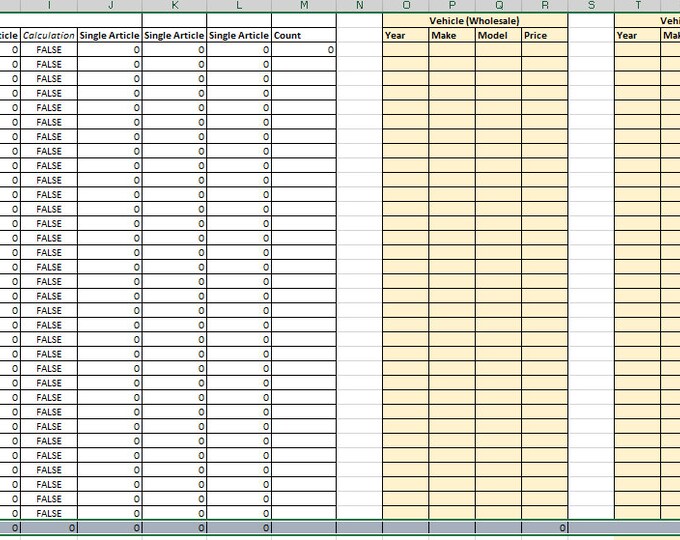
Task: Click gray totals cell in column J
Action: tap(110, 527)
